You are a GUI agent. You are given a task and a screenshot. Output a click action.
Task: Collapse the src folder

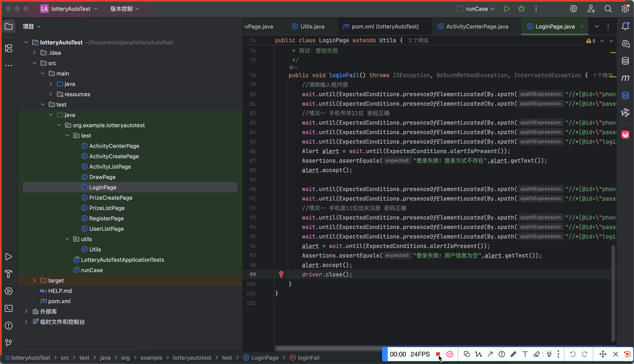(35, 63)
